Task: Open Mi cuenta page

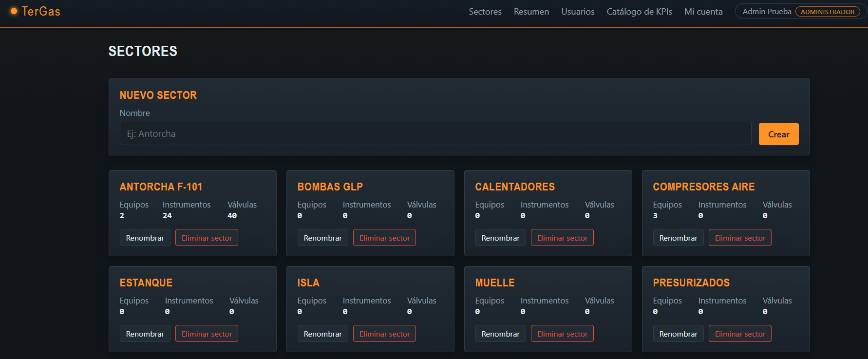Action: pyautogui.click(x=703, y=12)
